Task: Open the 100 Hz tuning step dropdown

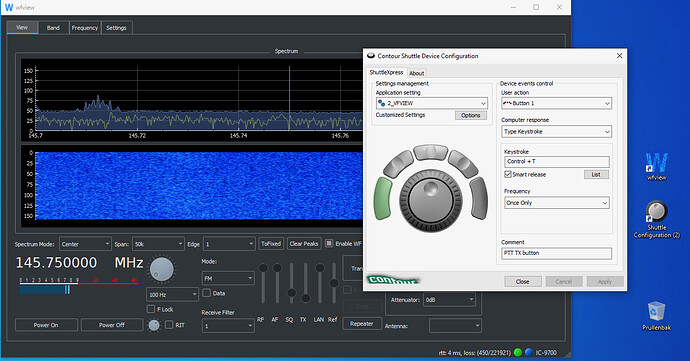Action: pyautogui.click(x=172, y=295)
